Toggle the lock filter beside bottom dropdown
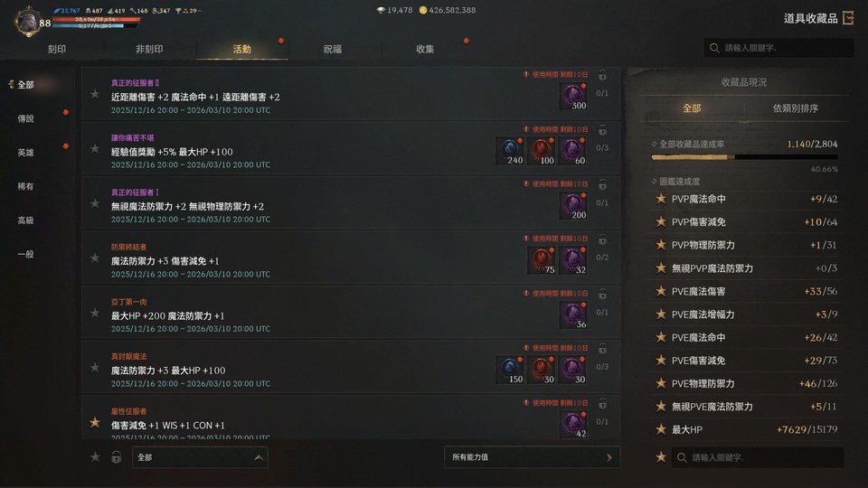The image size is (868, 488). point(117,457)
